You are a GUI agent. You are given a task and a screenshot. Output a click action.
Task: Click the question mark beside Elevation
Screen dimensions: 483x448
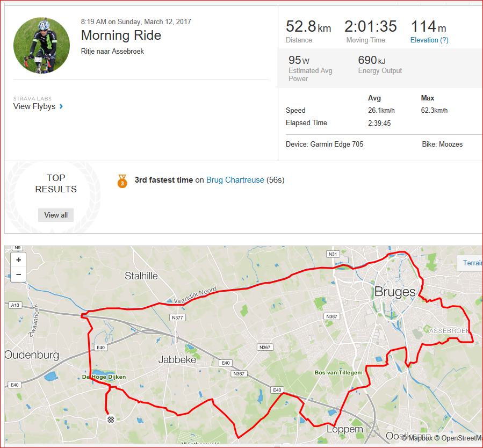pos(444,40)
